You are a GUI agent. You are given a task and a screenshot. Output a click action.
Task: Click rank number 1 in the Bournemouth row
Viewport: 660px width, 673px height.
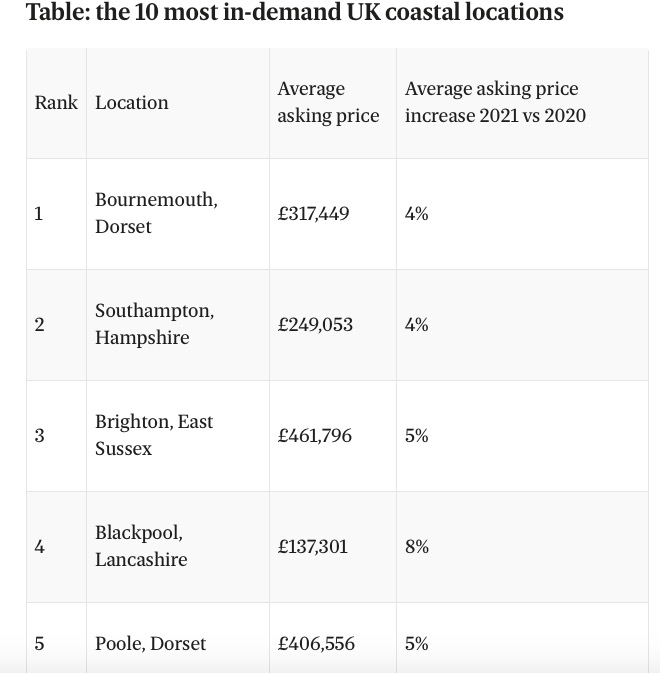[39, 214]
